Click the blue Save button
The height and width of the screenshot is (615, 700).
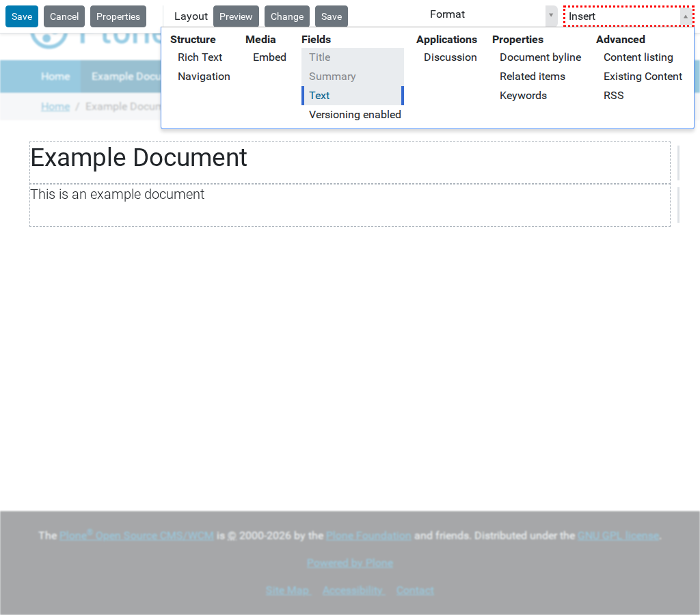pyautogui.click(x=22, y=16)
